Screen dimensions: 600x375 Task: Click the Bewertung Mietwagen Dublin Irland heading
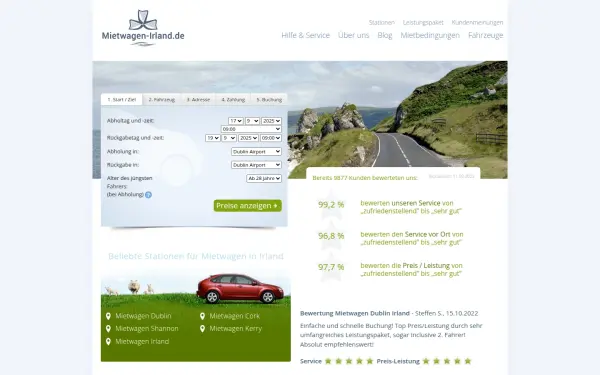[x=355, y=313]
